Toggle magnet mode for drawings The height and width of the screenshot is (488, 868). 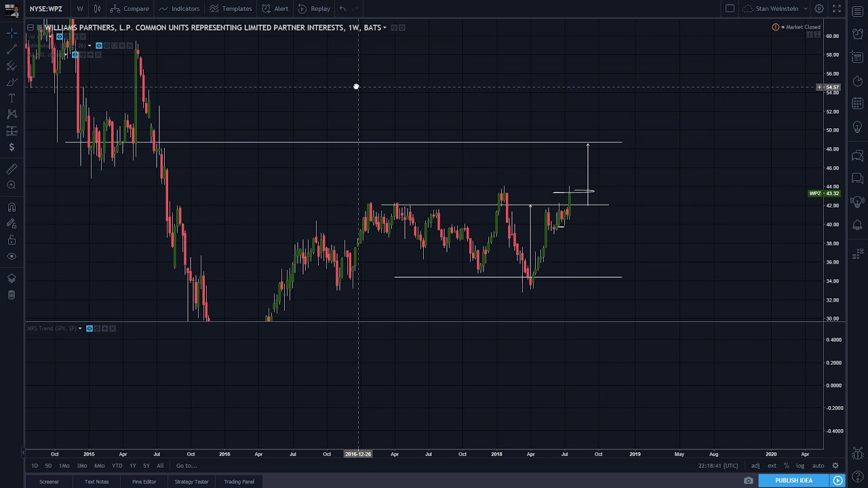[x=12, y=207]
